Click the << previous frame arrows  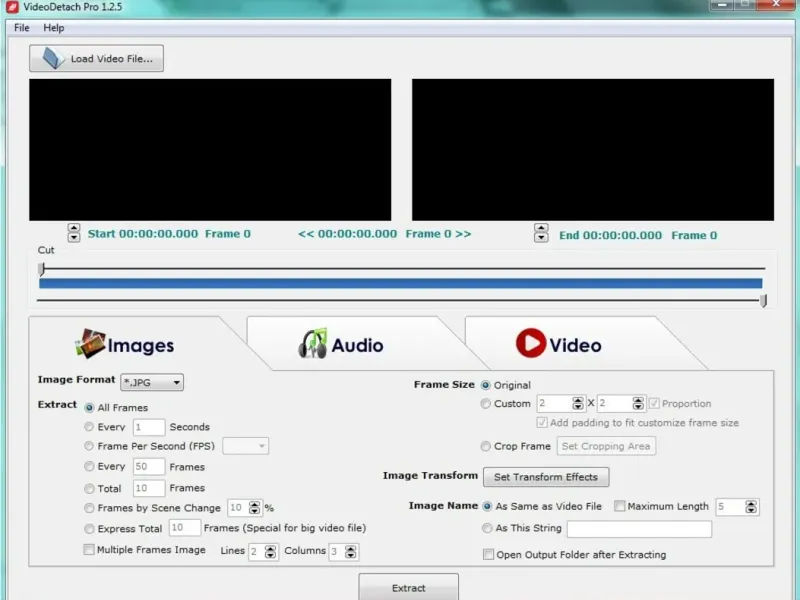pyautogui.click(x=306, y=234)
